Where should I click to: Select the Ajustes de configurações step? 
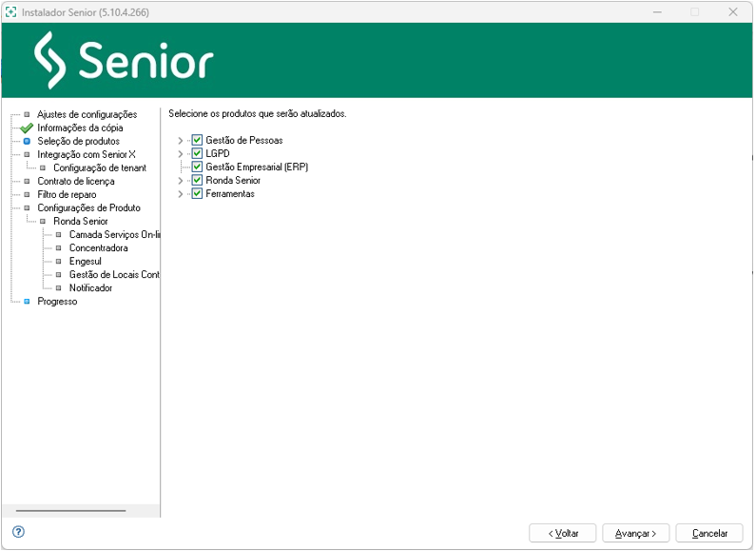[87, 115]
